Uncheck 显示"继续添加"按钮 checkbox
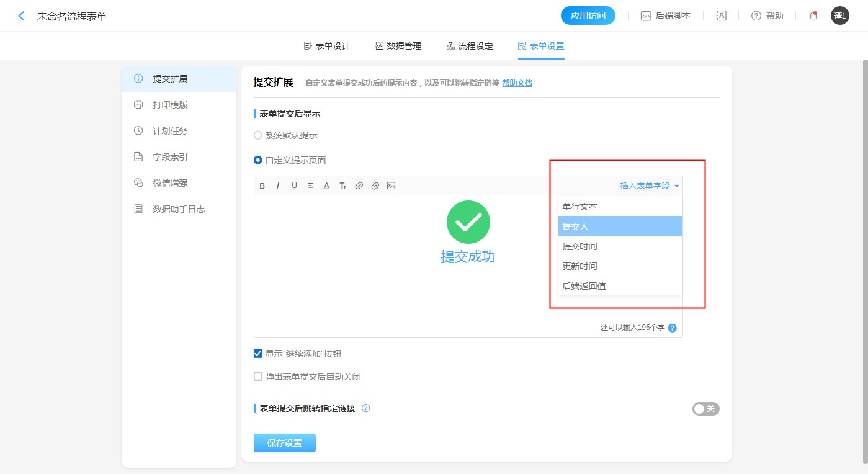 click(258, 354)
